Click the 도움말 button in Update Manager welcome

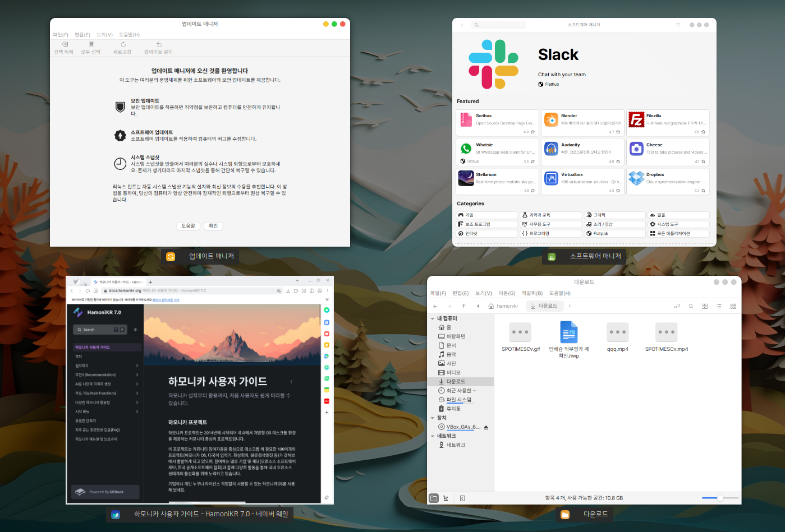[x=188, y=226]
